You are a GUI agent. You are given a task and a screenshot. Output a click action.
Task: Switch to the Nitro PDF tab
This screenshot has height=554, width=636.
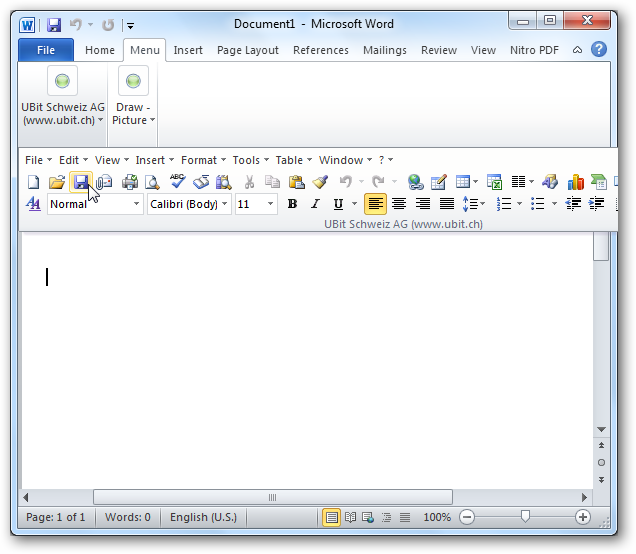tap(534, 50)
